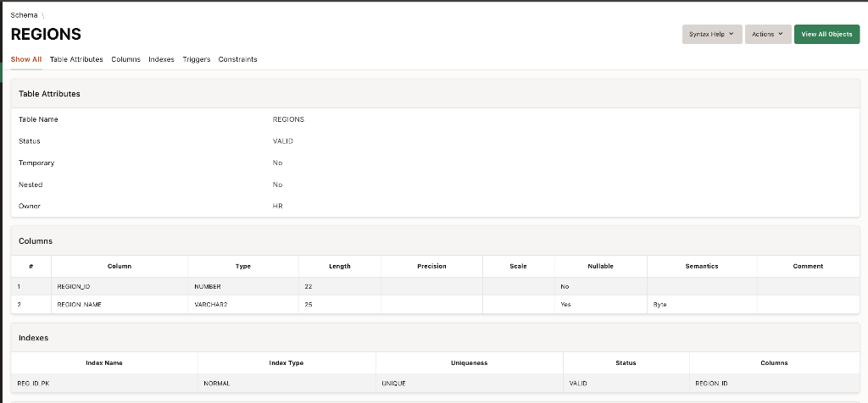This screenshot has width=868, height=403.
Task: Click the VALID status value in Table Attributes
Action: [x=283, y=141]
